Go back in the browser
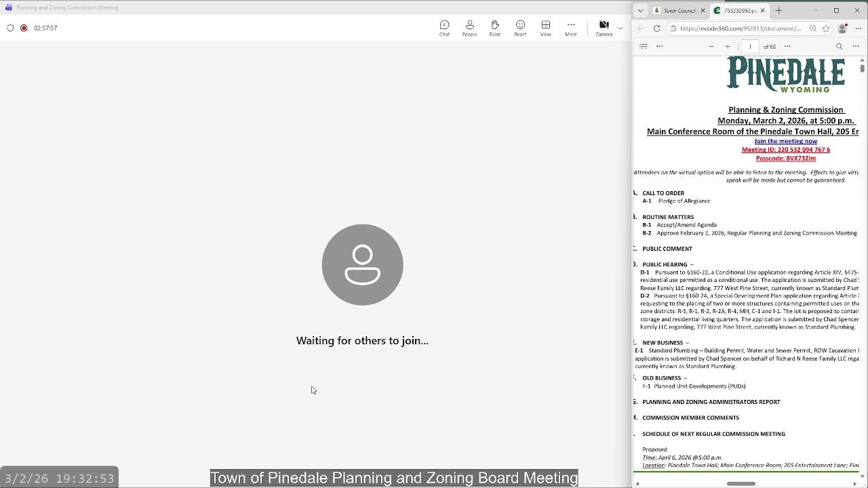Screen dimensions: 868x488 click(641, 28)
